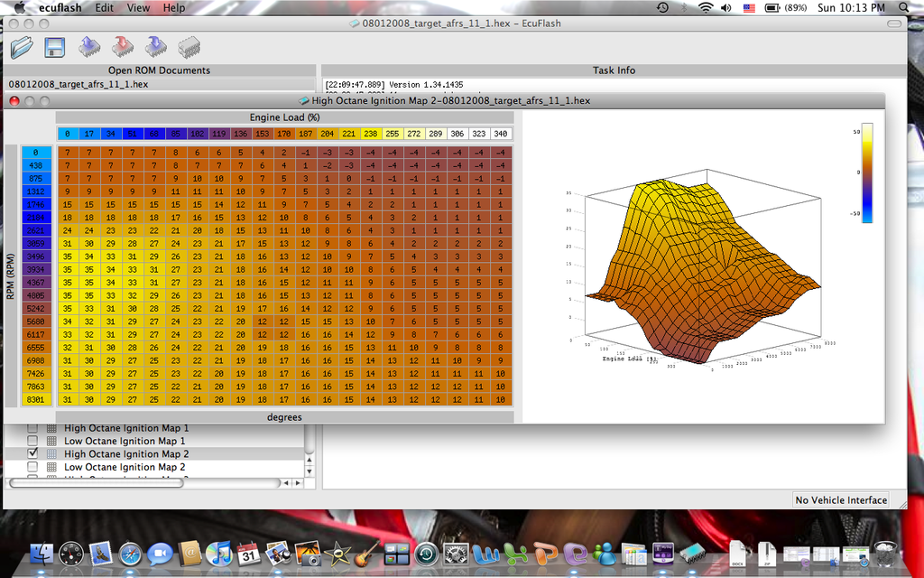
Task: Click the Engine Load column header 340
Action: click(x=501, y=134)
